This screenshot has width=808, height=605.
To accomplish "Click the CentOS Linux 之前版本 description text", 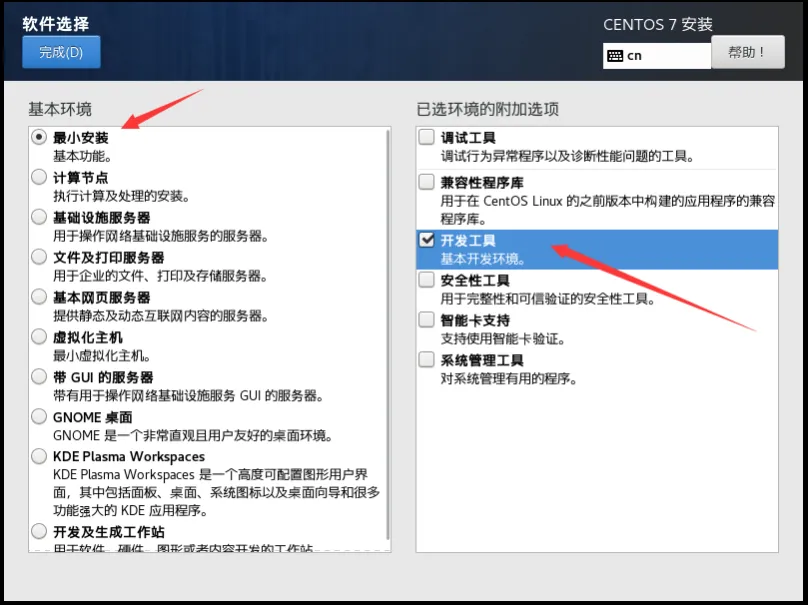I will coord(608,210).
